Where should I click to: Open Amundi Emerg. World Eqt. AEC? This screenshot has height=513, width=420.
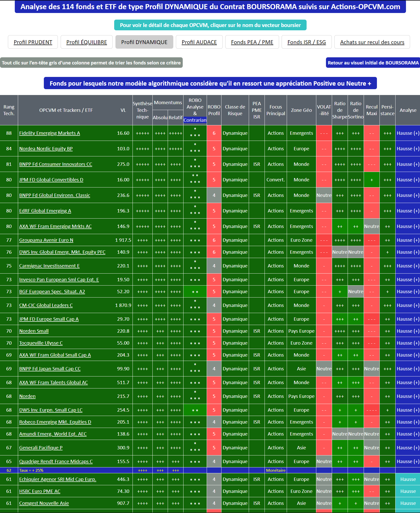click(x=53, y=434)
